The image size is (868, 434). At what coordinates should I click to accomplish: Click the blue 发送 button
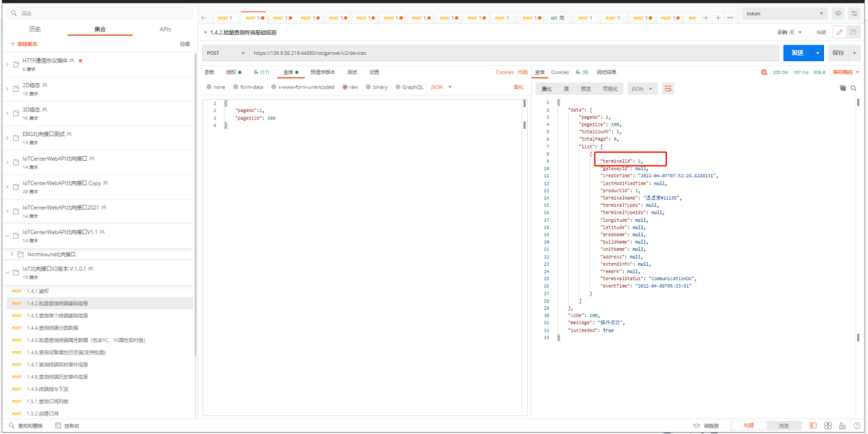[x=797, y=53]
